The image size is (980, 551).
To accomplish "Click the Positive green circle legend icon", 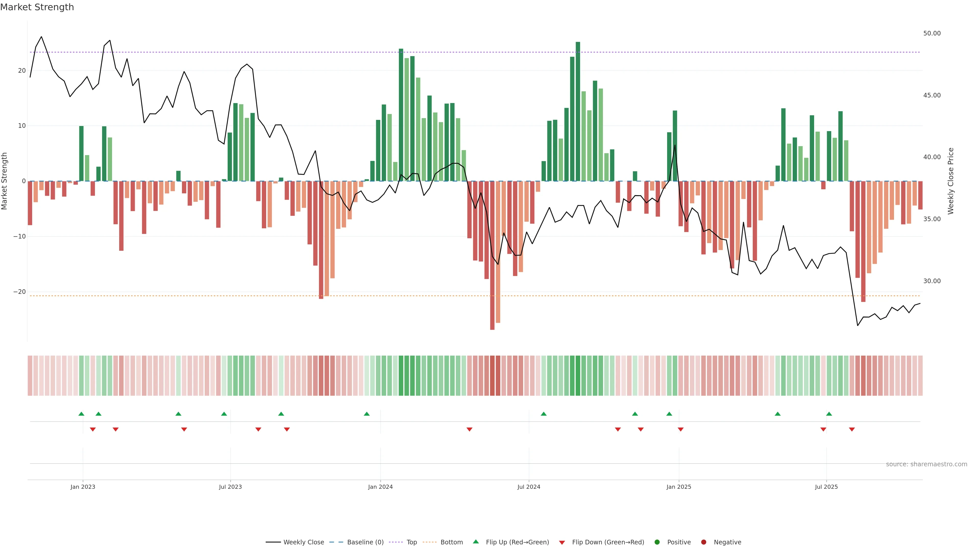I will click(x=657, y=542).
